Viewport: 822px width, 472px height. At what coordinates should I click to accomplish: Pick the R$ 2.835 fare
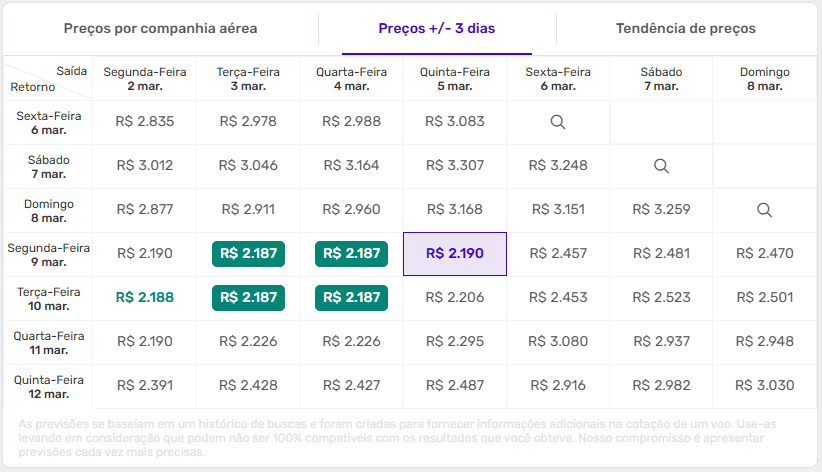coord(145,122)
